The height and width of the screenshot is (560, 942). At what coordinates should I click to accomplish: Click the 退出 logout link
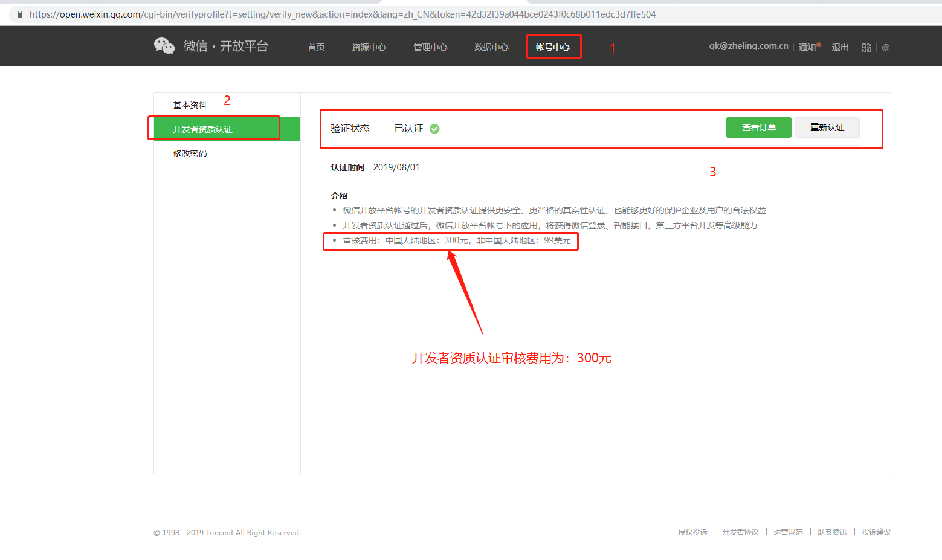coord(840,47)
